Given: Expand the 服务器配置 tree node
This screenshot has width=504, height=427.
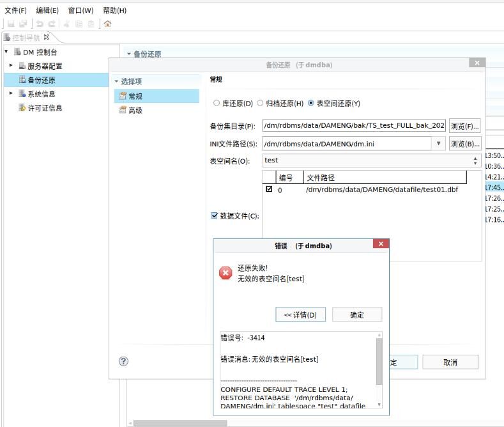Looking at the screenshot, I should 11,65.
